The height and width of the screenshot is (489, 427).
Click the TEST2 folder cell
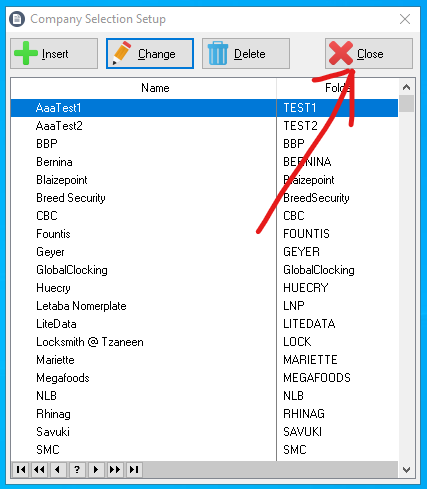tap(301, 126)
